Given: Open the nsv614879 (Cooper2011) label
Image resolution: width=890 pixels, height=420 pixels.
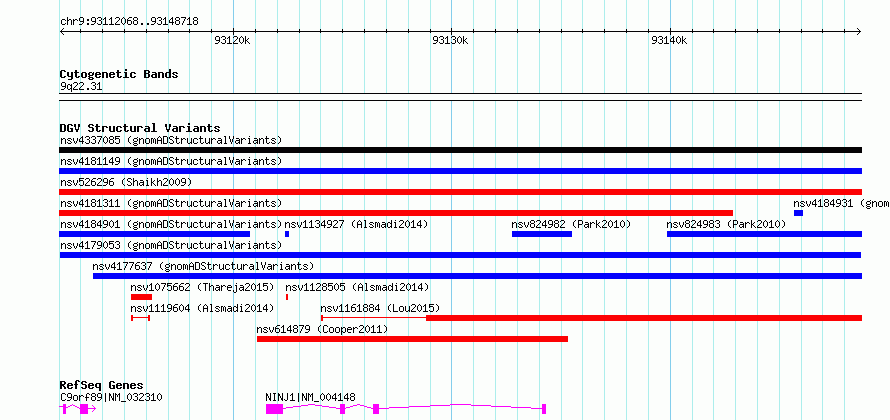Looking at the screenshot, I should [322, 329].
